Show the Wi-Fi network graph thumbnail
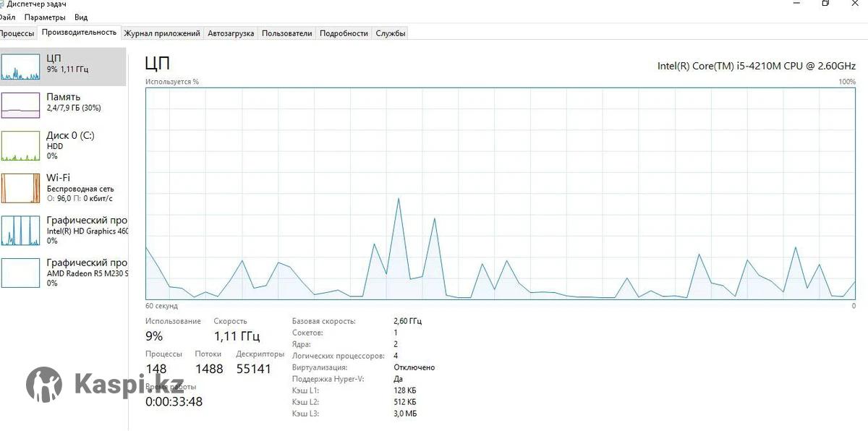This screenshot has width=868, height=431. click(20, 188)
